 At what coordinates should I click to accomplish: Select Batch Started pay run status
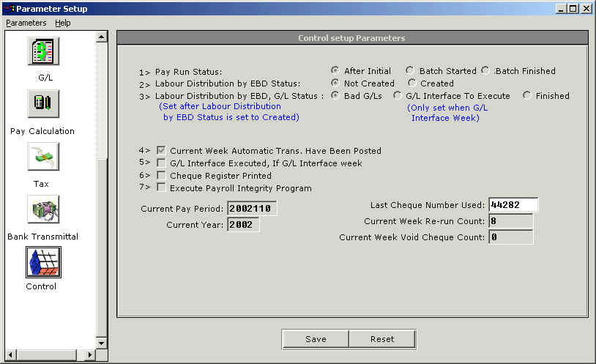[x=410, y=71]
